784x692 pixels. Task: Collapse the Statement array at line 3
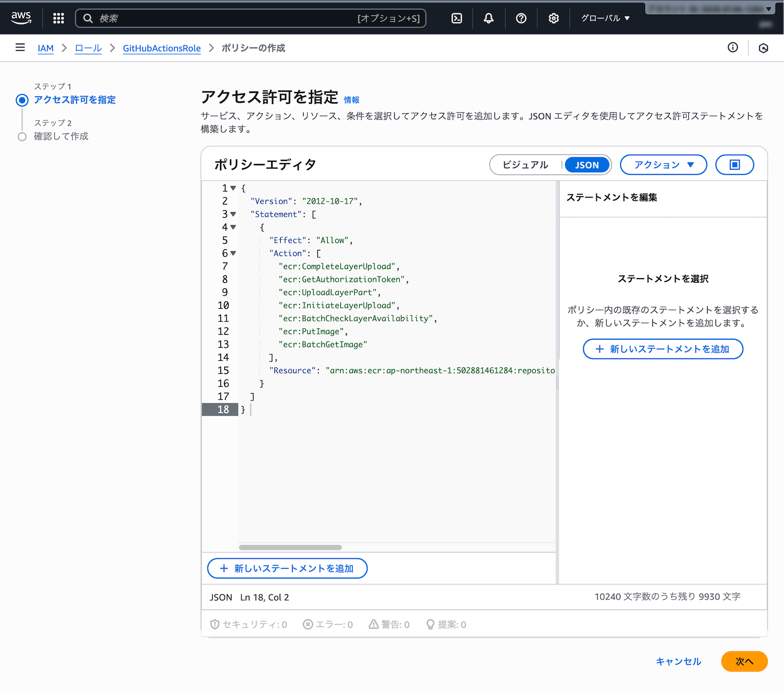pyautogui.click(x=233, y=214)
